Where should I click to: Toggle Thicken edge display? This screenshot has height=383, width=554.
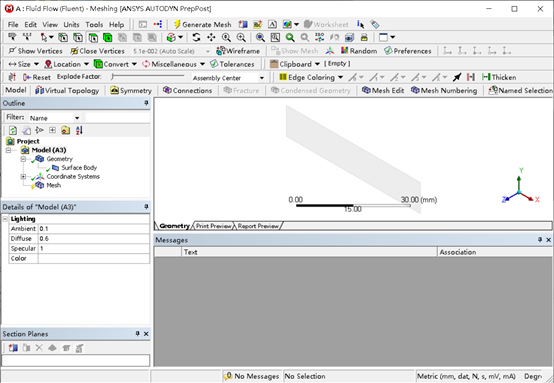[x=499, y=77]
